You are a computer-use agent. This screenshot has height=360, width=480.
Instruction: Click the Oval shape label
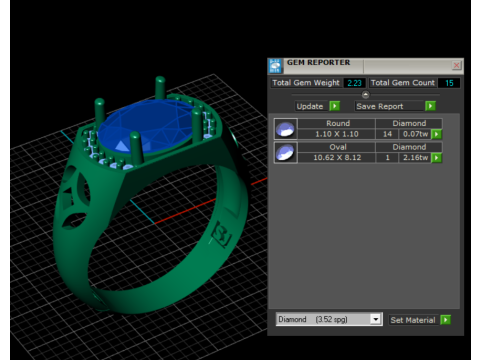coord(337,147)
